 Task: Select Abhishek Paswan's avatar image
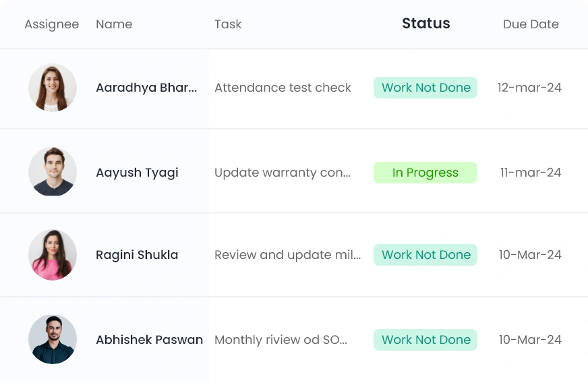(53, 339)
